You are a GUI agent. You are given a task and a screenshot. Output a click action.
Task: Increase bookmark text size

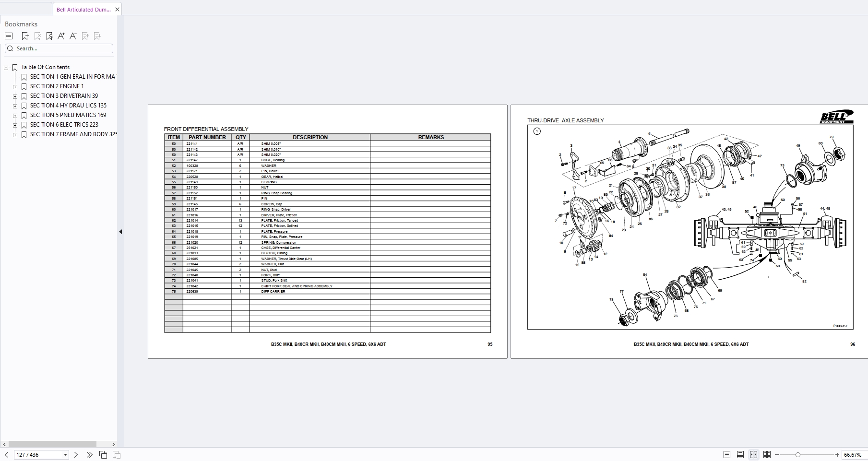pos(61,36)
